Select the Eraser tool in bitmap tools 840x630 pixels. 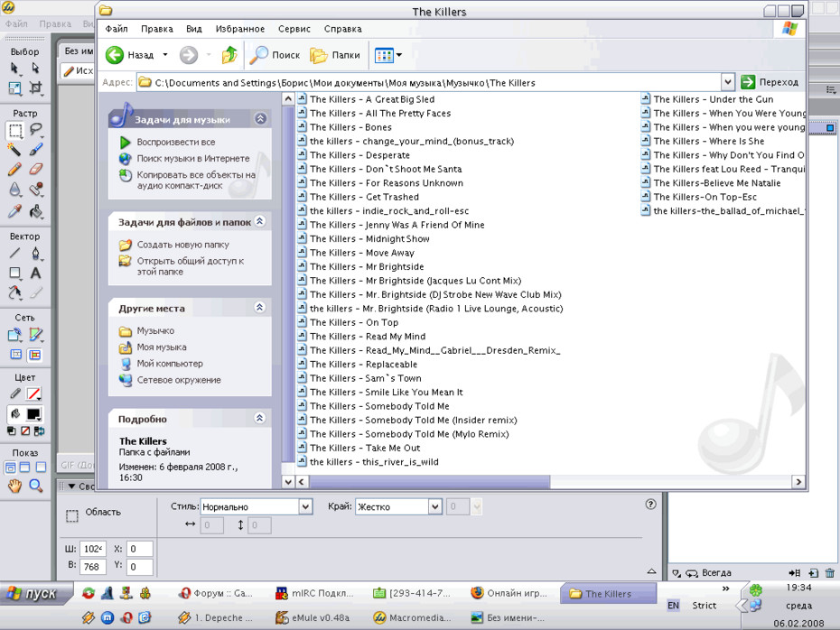click(35, 169)
